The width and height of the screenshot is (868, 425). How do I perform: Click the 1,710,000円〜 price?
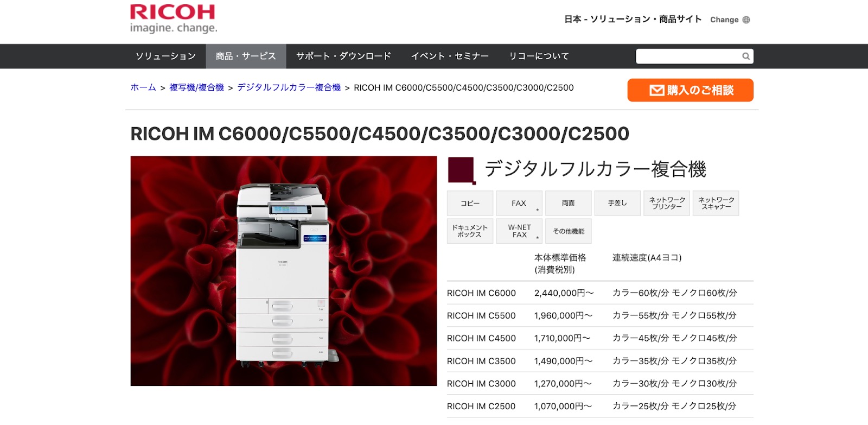pyautogui.click(x=562, y=338)
